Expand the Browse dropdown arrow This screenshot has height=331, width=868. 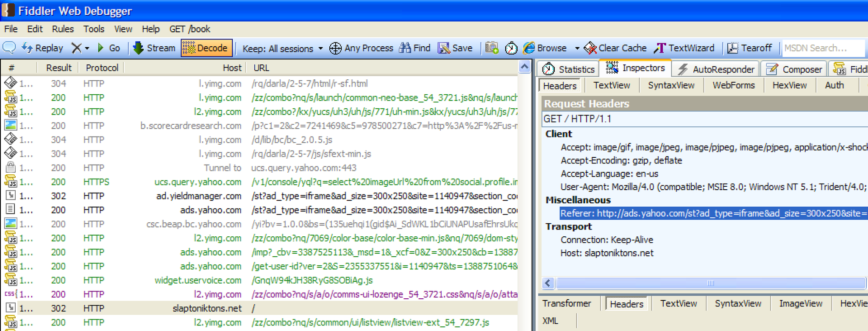tap(577, 48)
